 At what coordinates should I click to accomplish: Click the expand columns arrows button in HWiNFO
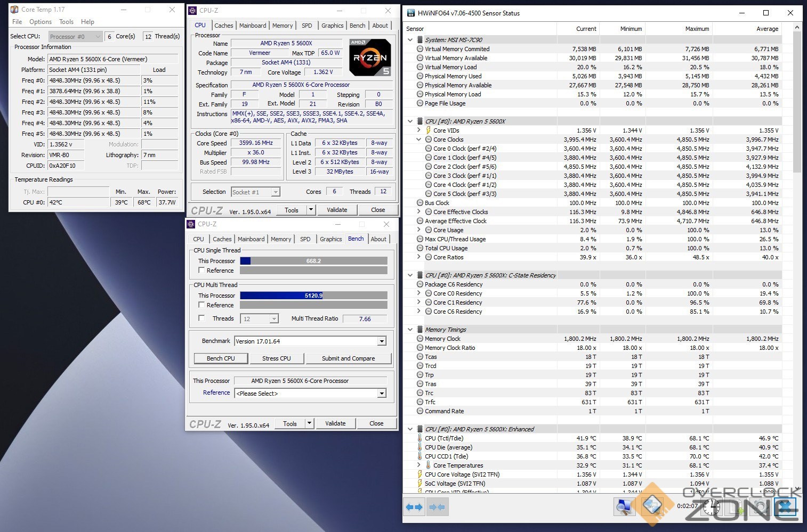414,507
